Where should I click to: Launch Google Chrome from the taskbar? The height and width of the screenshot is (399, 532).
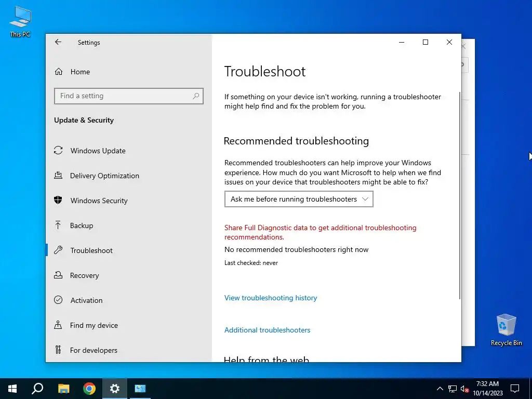point(89,389)
